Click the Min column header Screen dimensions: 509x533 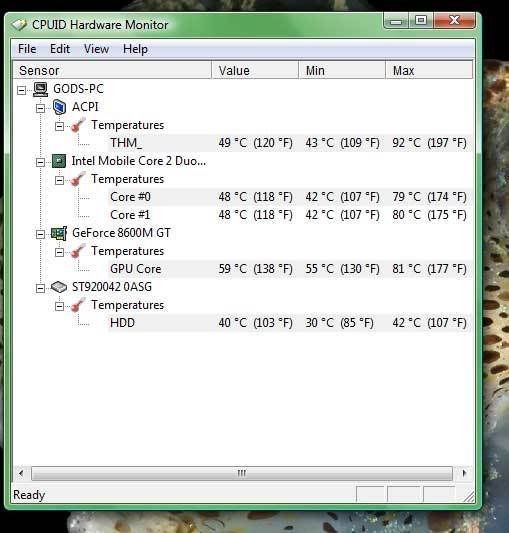(x=342, y=70)
